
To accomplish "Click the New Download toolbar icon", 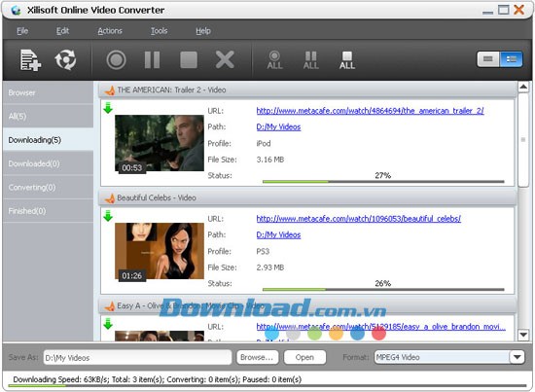I will coord(30,60).
